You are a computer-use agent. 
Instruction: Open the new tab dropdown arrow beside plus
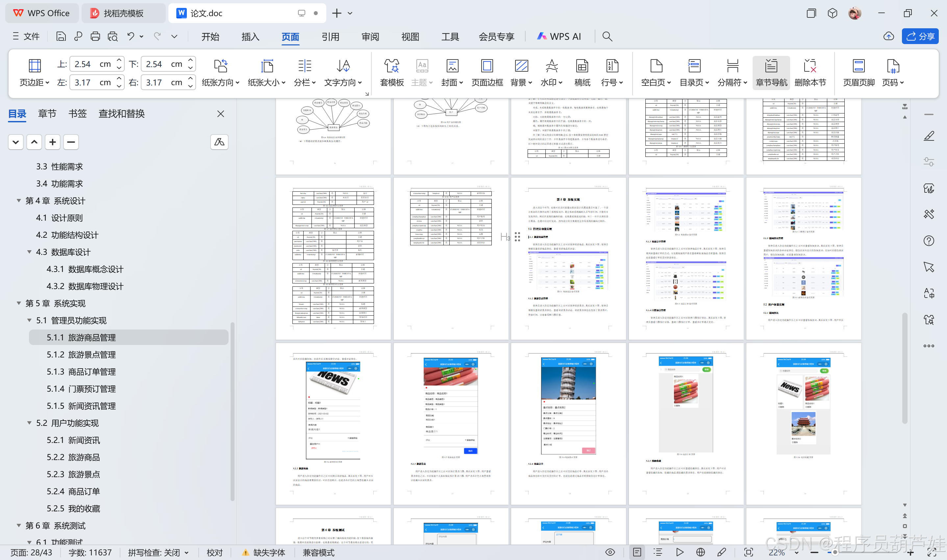coord(350,13)
